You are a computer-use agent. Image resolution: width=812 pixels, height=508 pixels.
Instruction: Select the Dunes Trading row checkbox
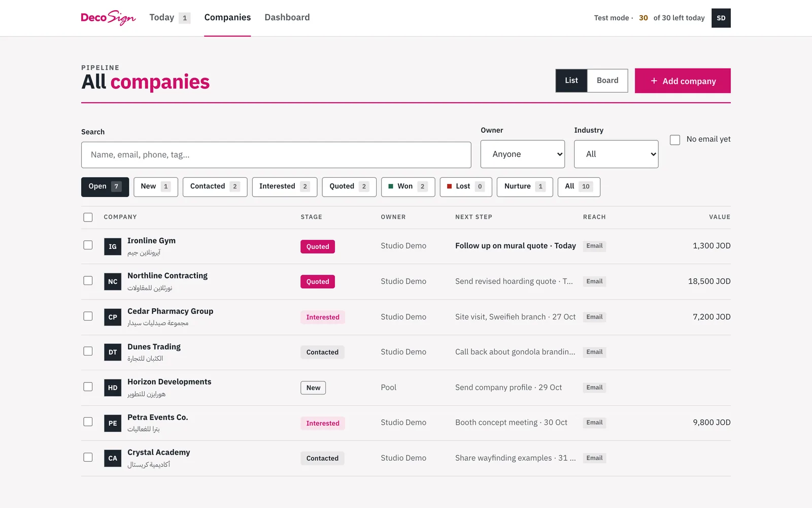pos(88,351)
